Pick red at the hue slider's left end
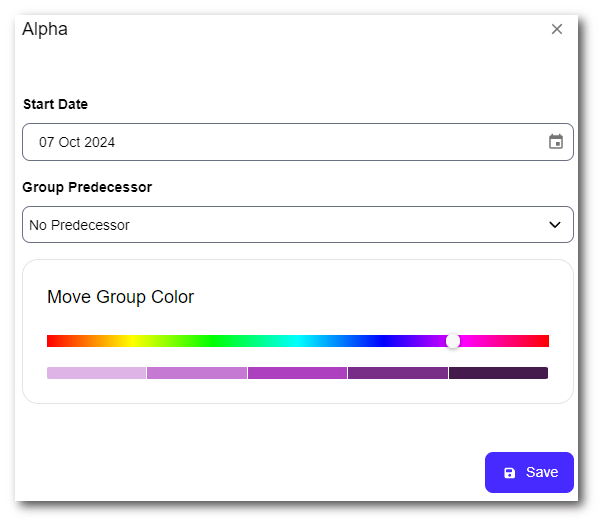Viewport: 603px width, 526px height. click(x=50, y=341)
